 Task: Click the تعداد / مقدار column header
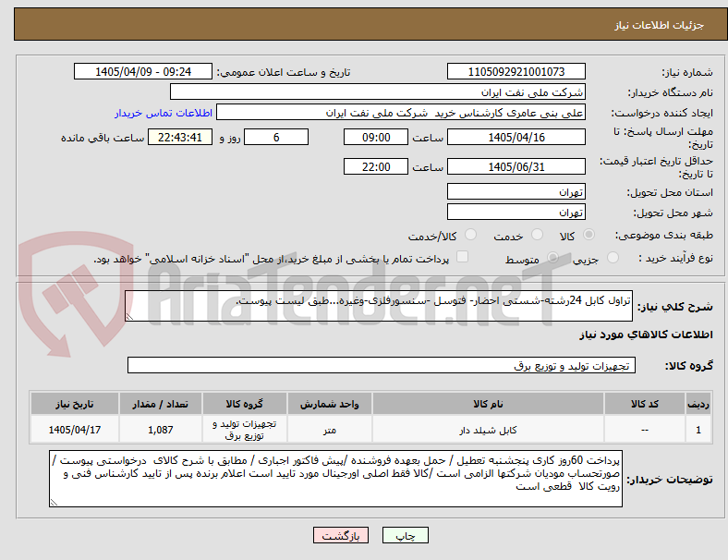160,404
